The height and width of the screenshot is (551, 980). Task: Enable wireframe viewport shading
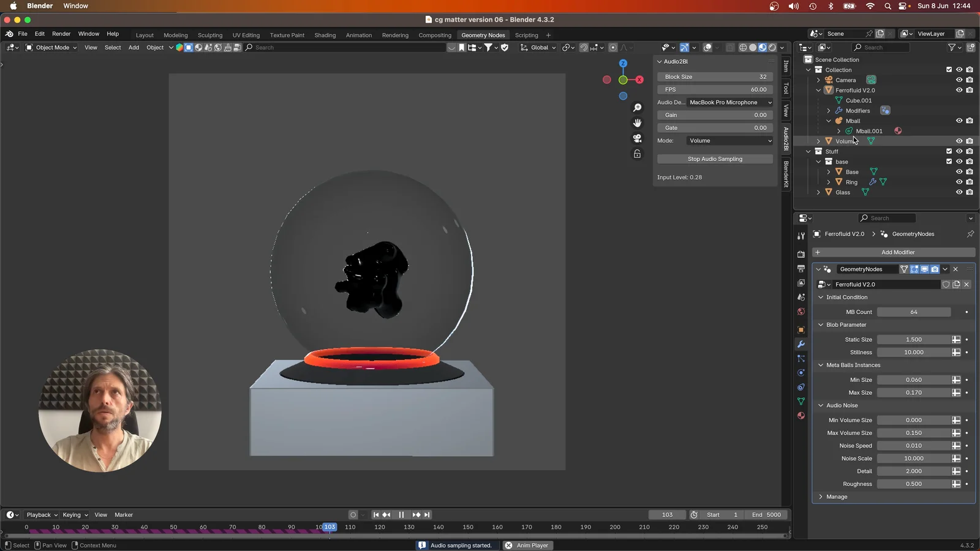[x=743, y=47]
